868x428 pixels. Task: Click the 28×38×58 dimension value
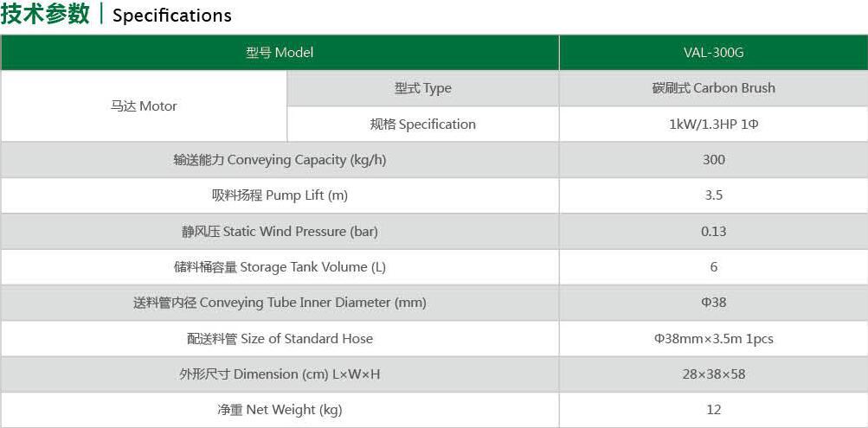tap(714, 374)
